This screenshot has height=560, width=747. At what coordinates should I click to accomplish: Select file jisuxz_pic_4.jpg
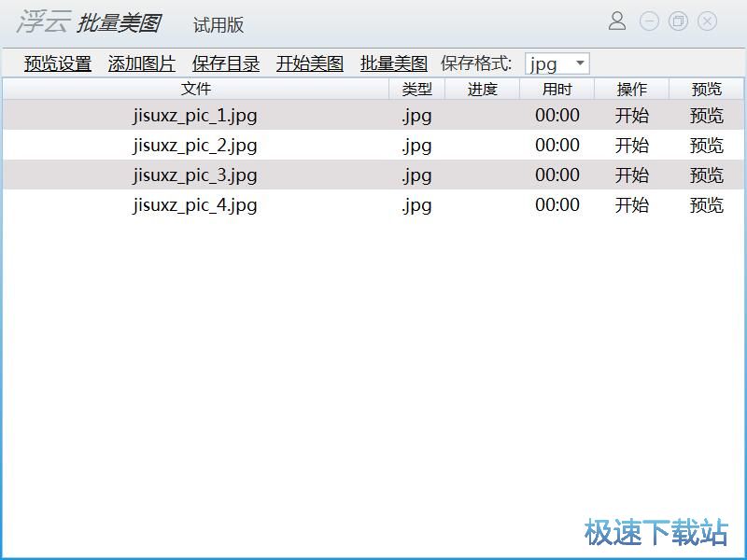195,205
